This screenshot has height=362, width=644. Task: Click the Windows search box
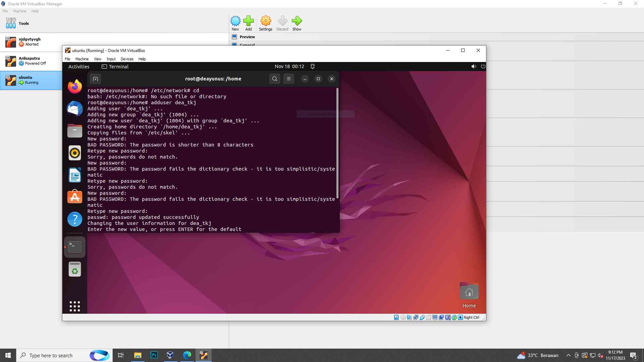(64, 355)
